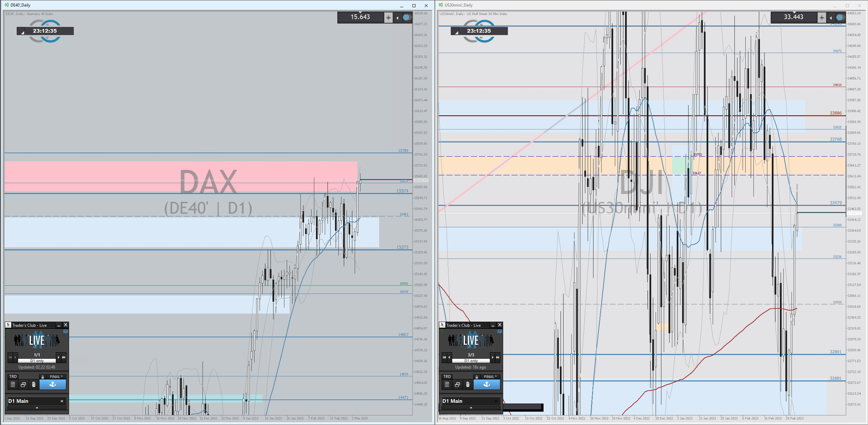Click the blue upload button in DE40 panel
The height and width of the screenshot is (425, 868).
click(52, 384)
